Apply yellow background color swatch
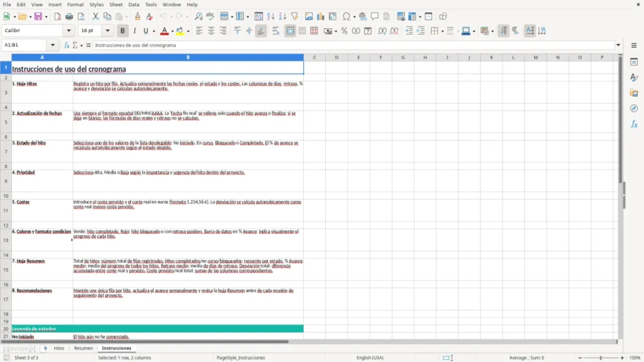644x362 pixels. pos(180,31)
